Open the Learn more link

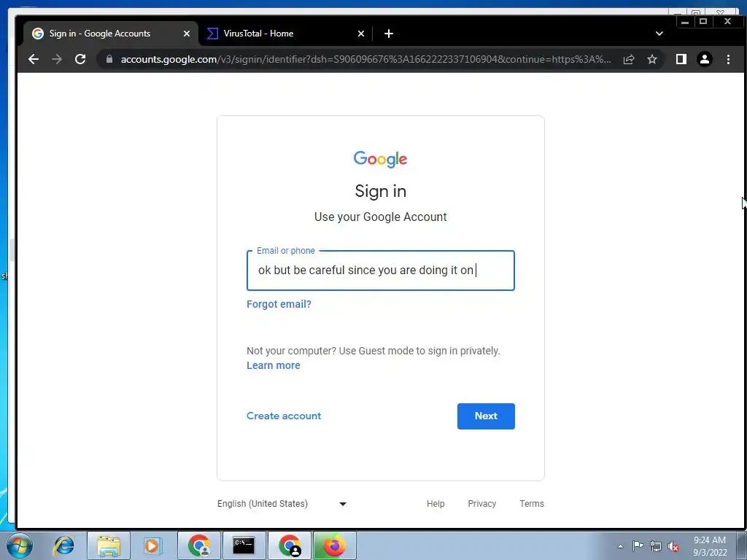[274, 365]
